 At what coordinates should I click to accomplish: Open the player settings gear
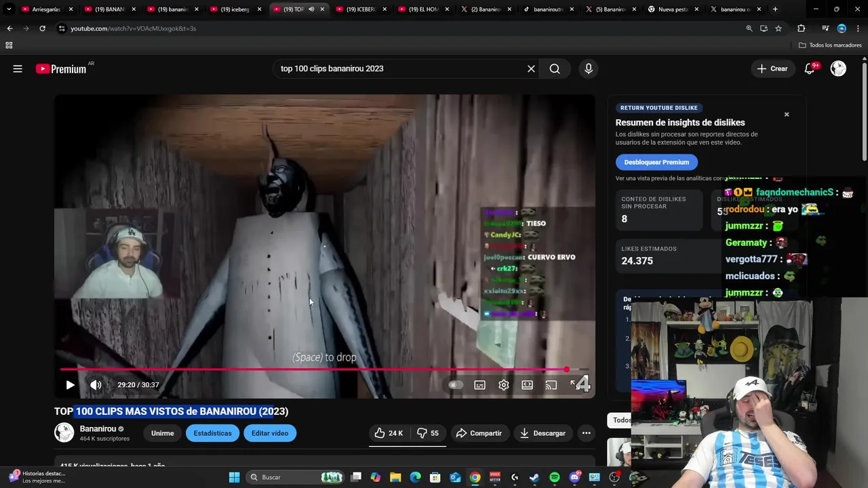504,385
